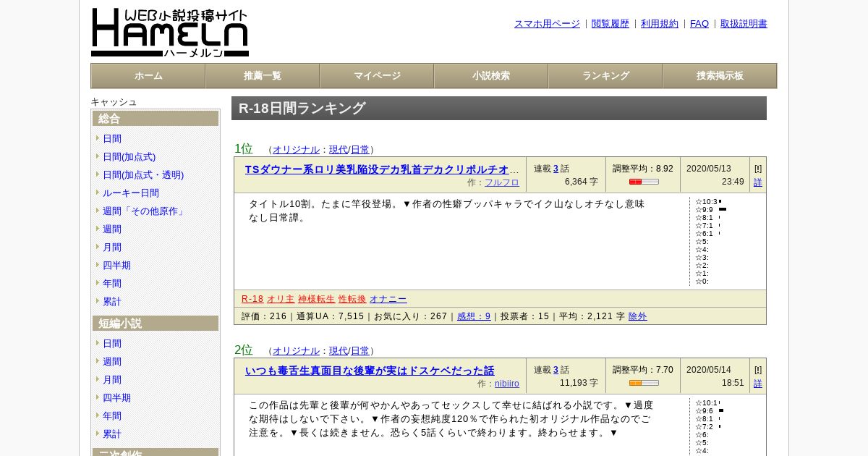Select 週間 under the 短編小説 section
868x456 pixels.
(112, 362)
